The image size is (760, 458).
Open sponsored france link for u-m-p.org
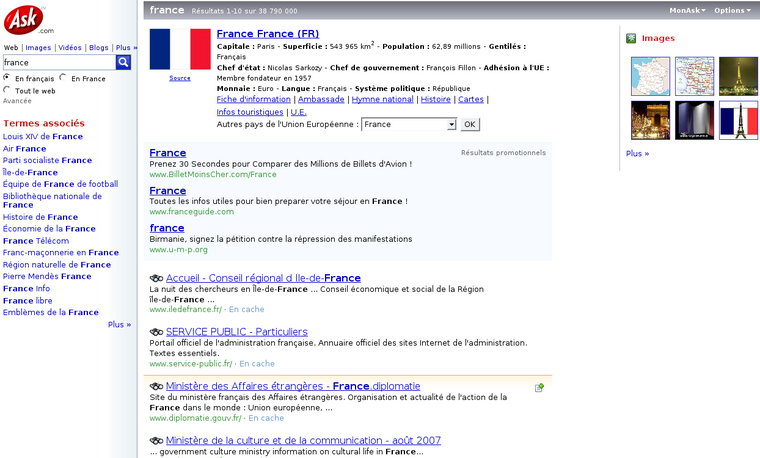point(167,228)
